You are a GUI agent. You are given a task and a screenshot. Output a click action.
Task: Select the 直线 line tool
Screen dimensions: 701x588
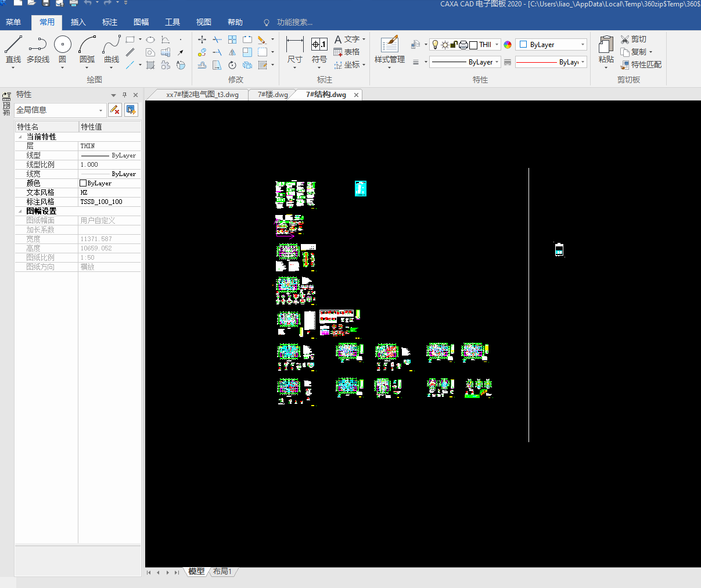pyautogui.click(x=13, y=51)
